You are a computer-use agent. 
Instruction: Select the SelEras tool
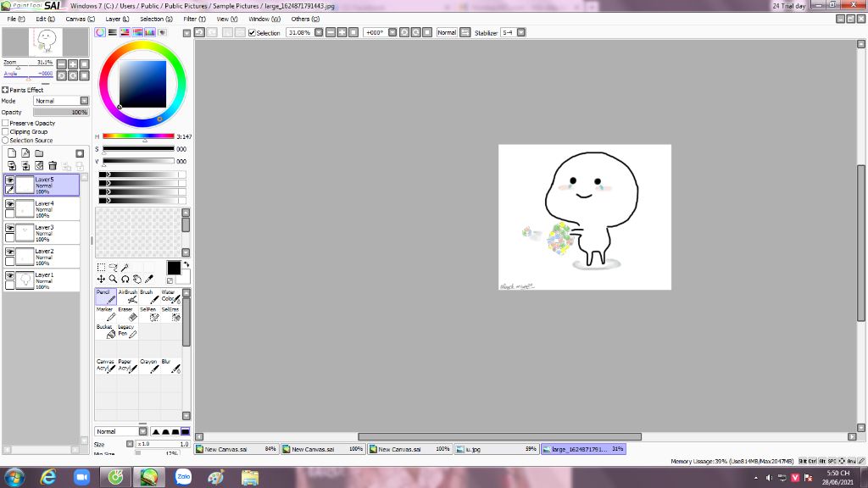tap(170, 314)
